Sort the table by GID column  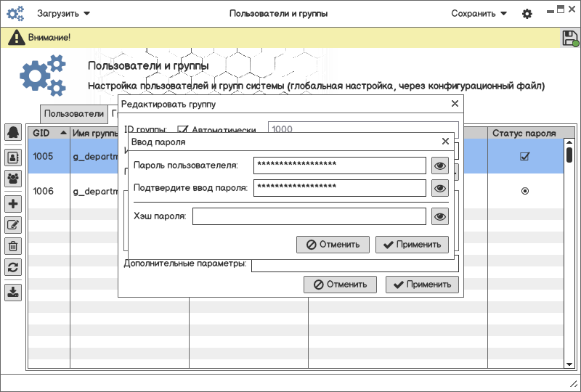49,133
